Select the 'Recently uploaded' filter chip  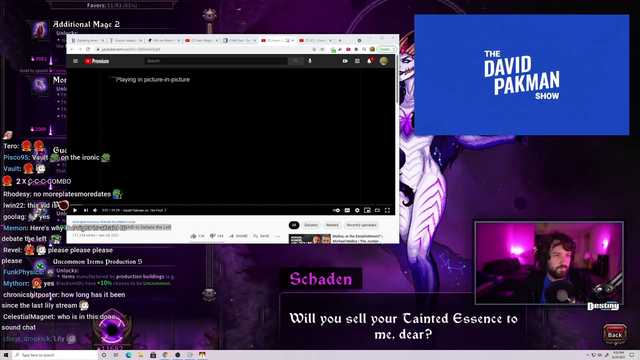[361, 225]
